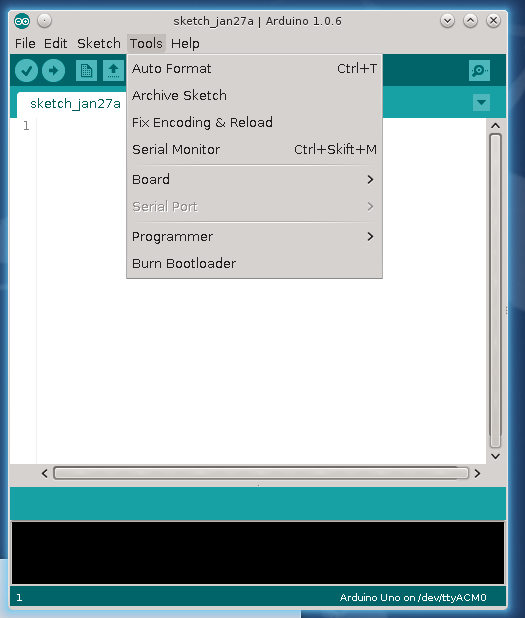Open the Serial Monitor magnifier icon
The width and height of the screenshot is (525, 618).
pyautogui.click(x=479, y=71)
